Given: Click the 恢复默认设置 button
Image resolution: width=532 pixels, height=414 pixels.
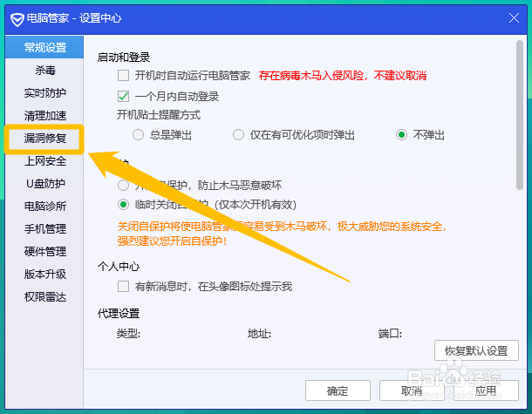Looking at the screenshot, I should pyautogui.click(x=476, y=350).
